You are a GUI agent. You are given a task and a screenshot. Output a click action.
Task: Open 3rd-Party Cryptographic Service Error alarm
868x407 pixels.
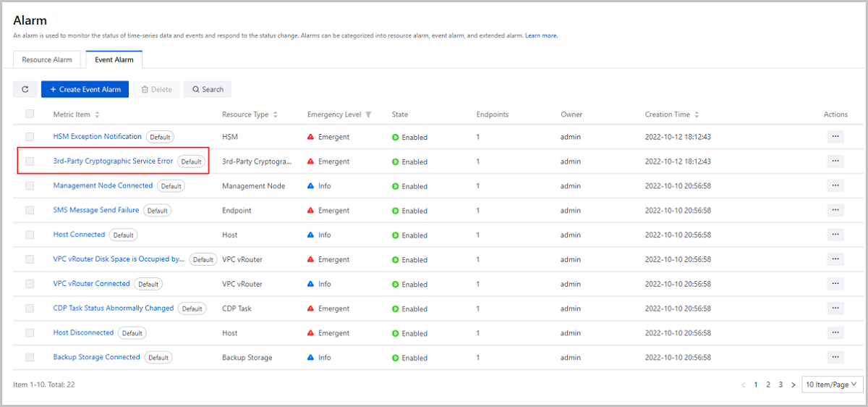click(113, 161)
